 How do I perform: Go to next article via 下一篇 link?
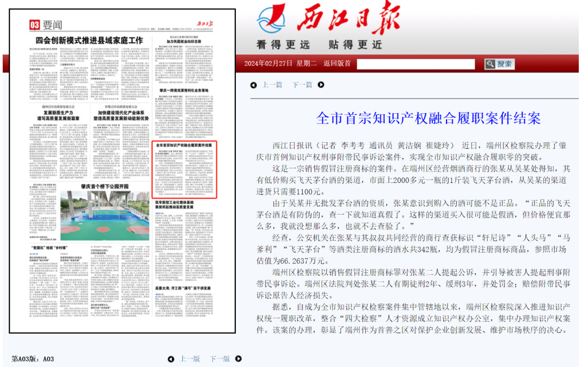[302, 85]
